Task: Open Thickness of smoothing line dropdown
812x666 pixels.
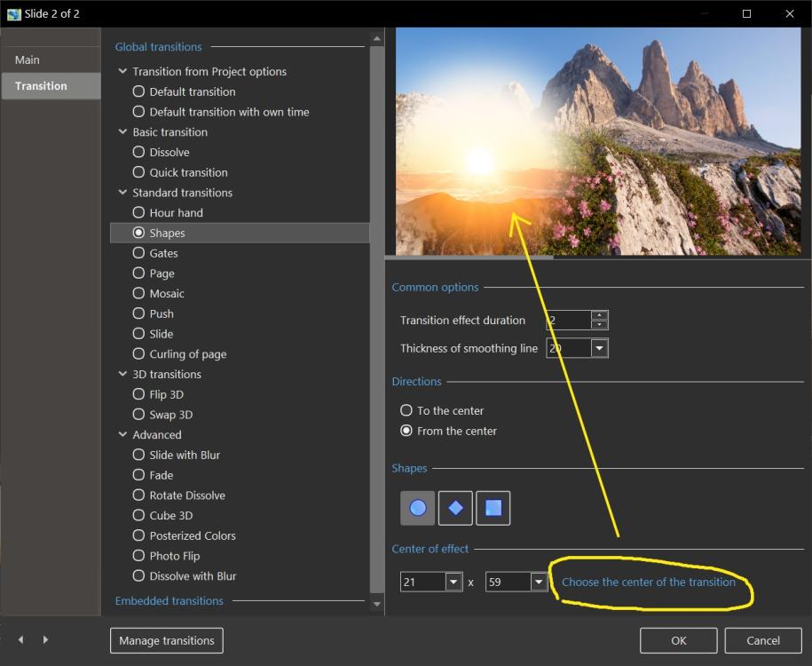Action: (x=600, y=348)
